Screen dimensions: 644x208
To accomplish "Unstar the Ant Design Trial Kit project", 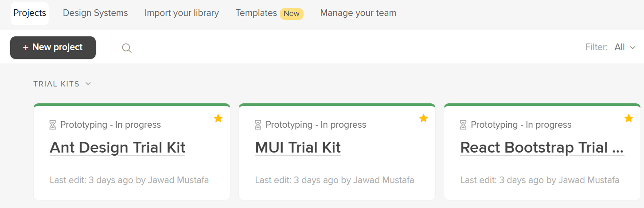I will pos(218,118).
